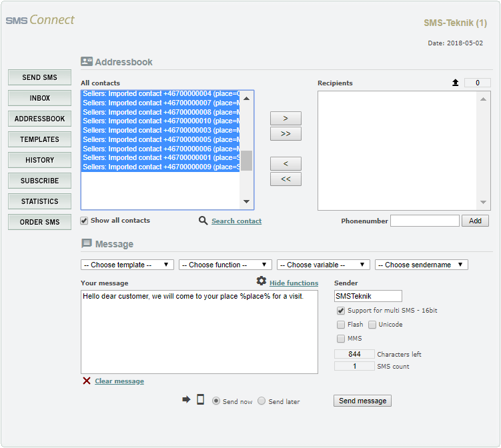Enable the MMS checkbox
This screenshot has width=501, height=448.
341,339
